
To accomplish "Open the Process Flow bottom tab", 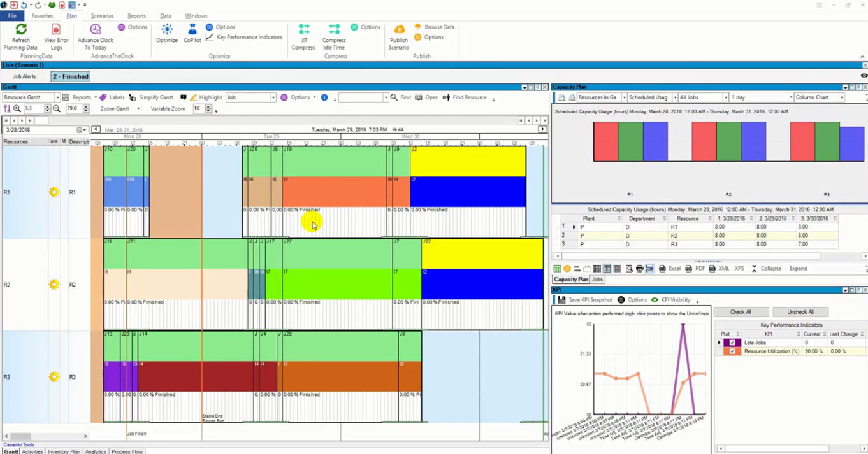I will [127, 451].
